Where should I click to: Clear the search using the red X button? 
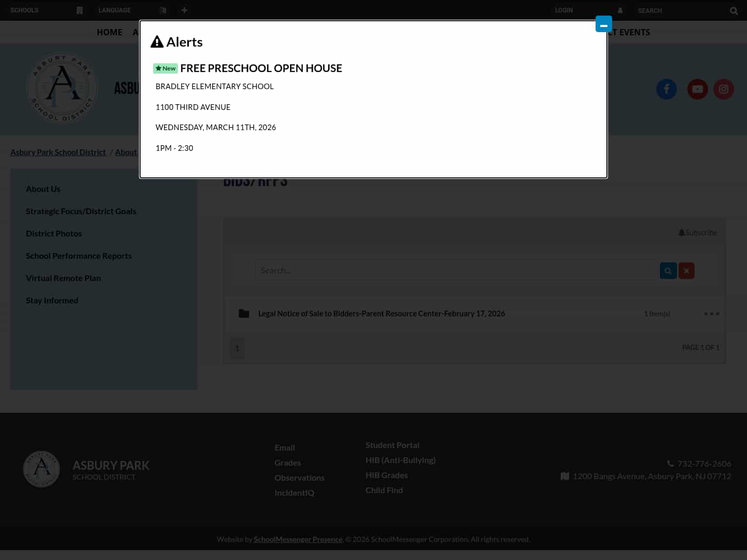click(686, 270)
